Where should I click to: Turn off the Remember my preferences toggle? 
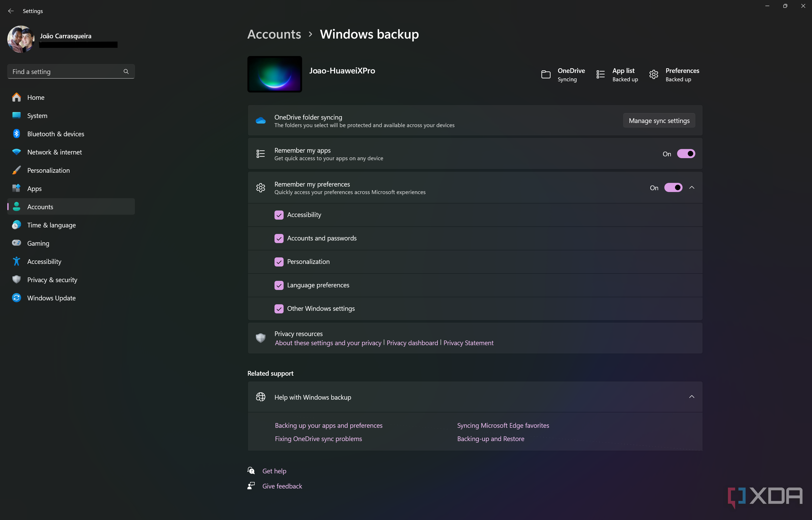pos(673,187)
